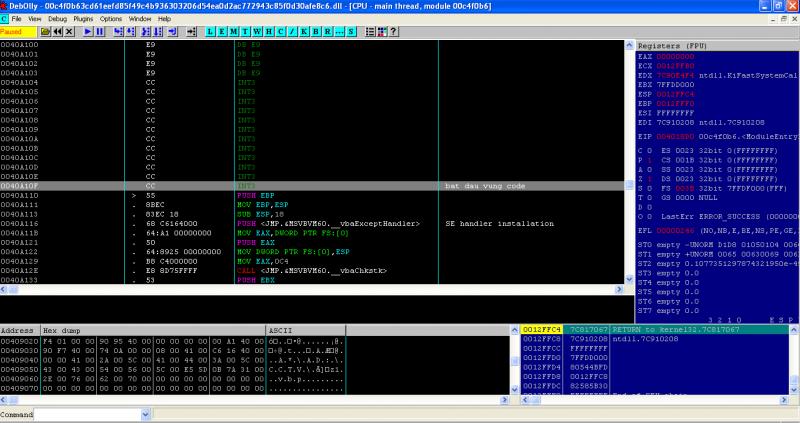Expand the Command history dropdown
800x423 pixels.
click(146, 414)
